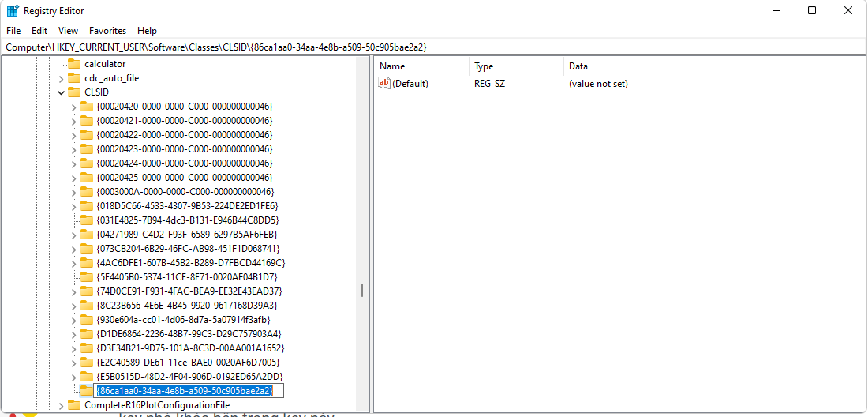Select key {0003000A-0000-0000-C000-000000000046}
This screenshot has width=868, height=417.
[x=185, y=192]
